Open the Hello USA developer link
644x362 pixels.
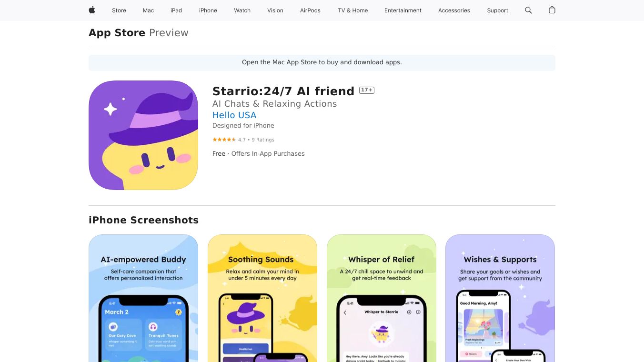[x=234, y=115]
